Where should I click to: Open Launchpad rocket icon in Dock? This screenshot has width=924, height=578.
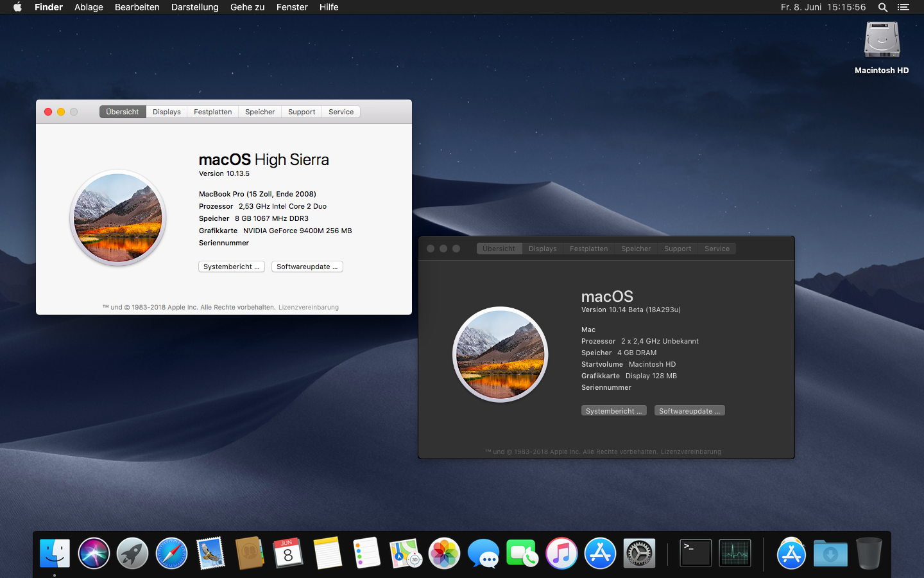133,553
